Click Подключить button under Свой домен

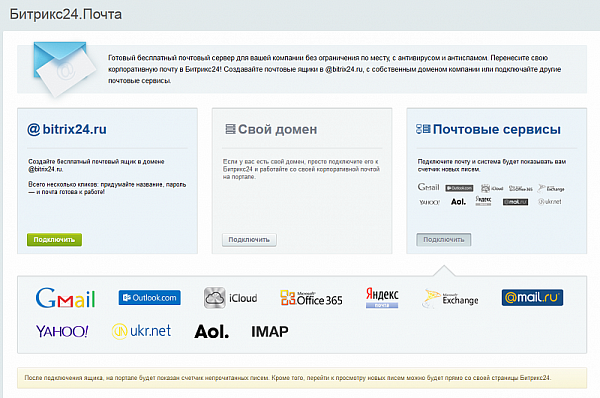[249, 240]
